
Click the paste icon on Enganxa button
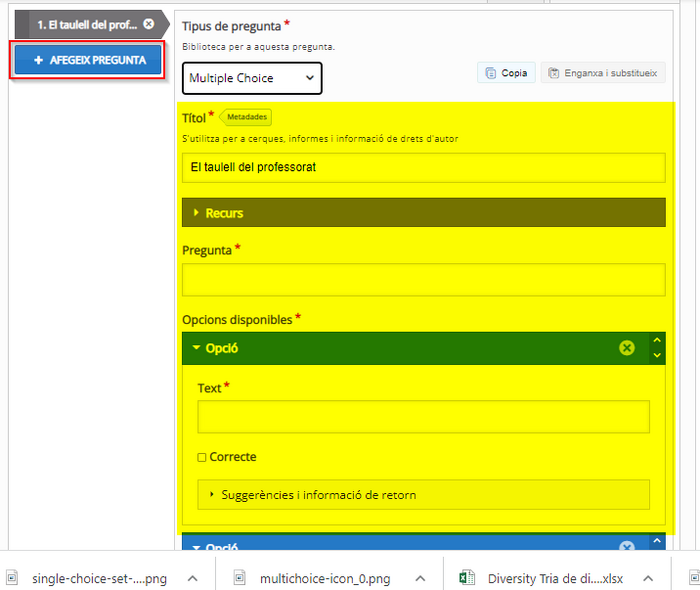(x=554, y=73)
